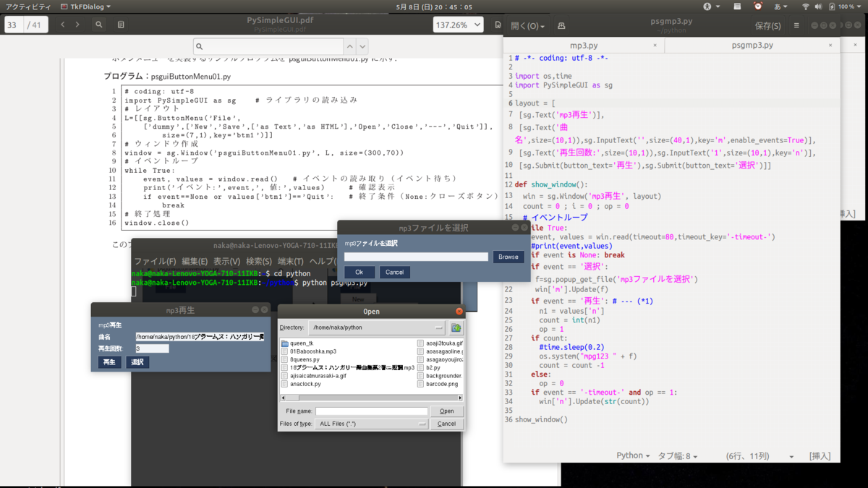Viewport: 868px width, 488px height.
Task: Click the volume icon in the top bar
Action: (x=818, y=6)
